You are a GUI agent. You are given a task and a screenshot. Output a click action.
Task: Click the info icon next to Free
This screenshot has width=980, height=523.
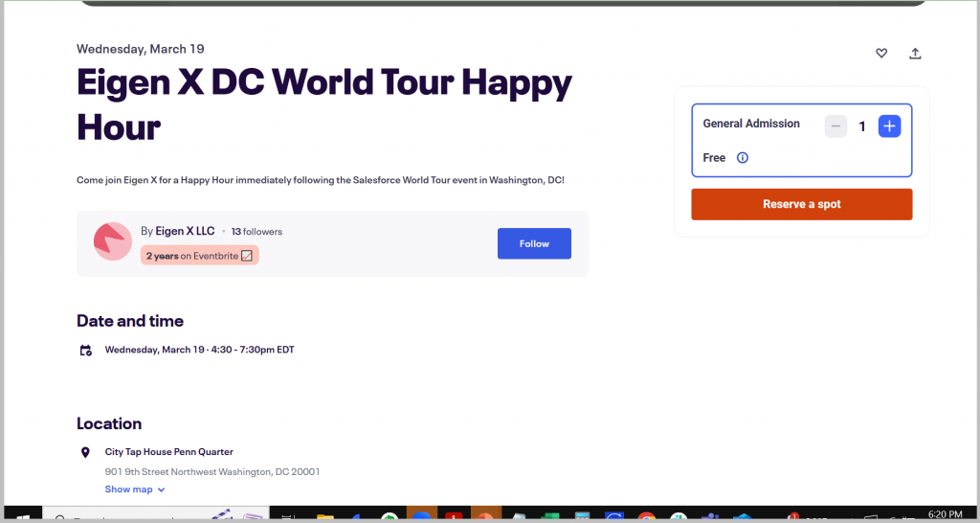pos(743,158)
